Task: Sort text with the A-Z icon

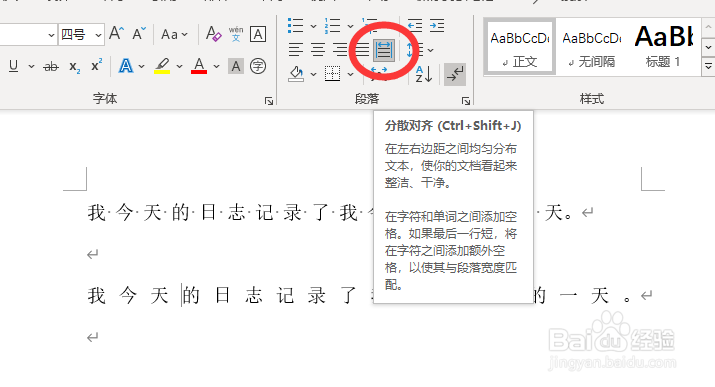Action: point(423,74)
